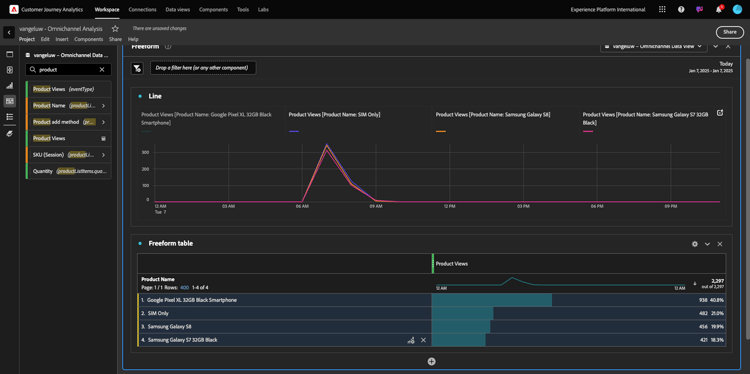Open Tools tab
This screenshot has width=750, height=374.
(x=243, y=10)
